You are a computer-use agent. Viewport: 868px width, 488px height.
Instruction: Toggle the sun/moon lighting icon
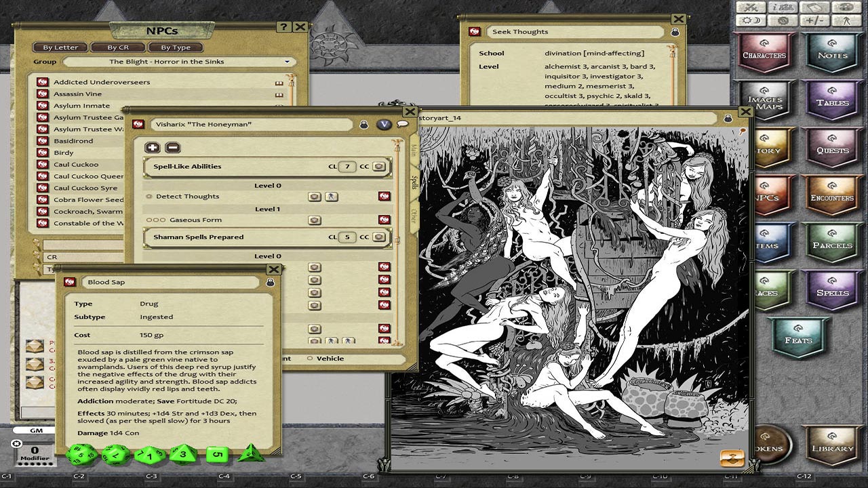click(749, 21)
